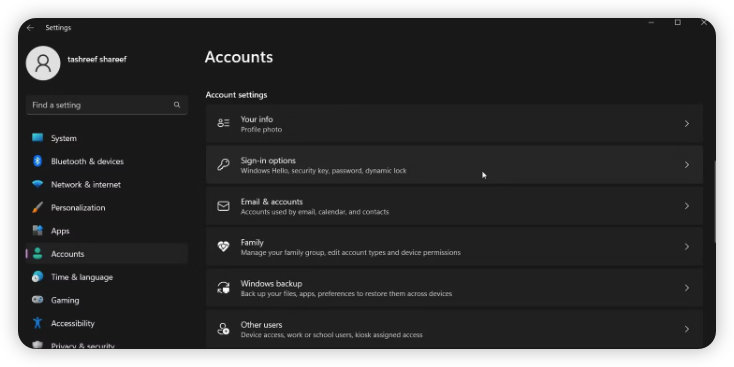Maximize the Settings window
Screen dimensions: 734x367
coord(677,22)
